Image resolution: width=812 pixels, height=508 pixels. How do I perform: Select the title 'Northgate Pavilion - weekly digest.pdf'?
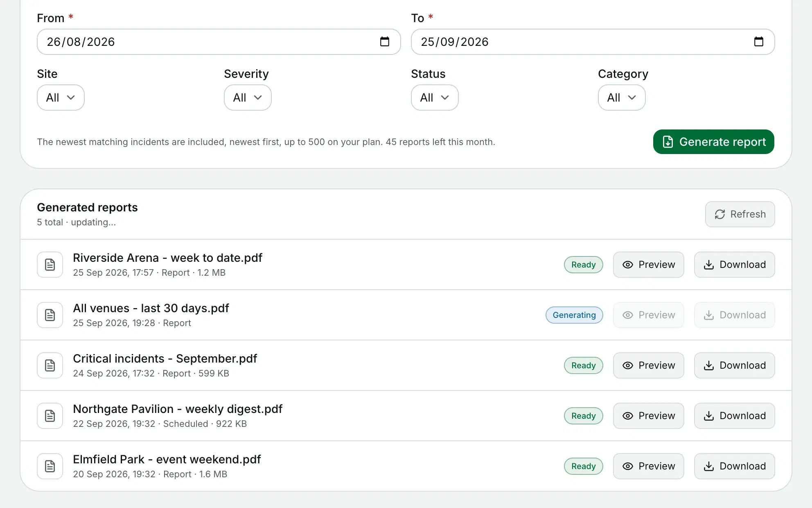(x=178, y=409)
